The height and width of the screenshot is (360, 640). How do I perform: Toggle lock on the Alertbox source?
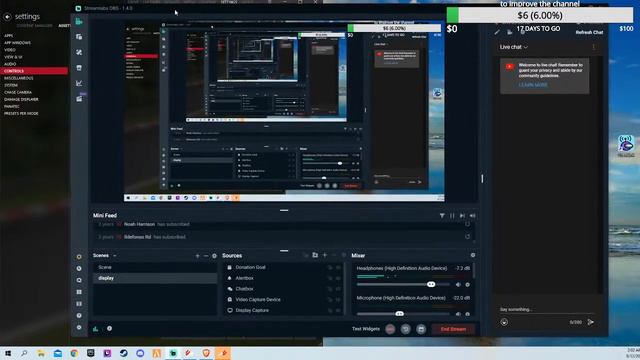pyautogui.click(x=330, y=278)
